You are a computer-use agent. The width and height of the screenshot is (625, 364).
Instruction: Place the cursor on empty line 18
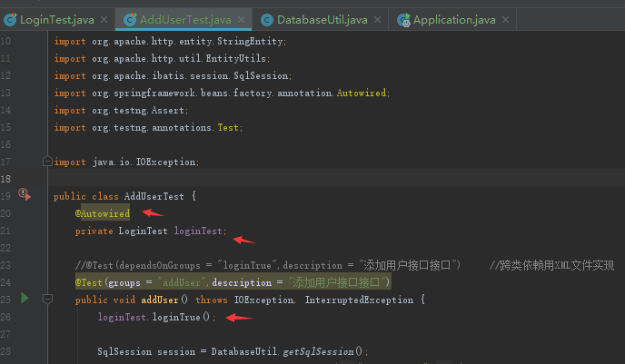[336, 179]
